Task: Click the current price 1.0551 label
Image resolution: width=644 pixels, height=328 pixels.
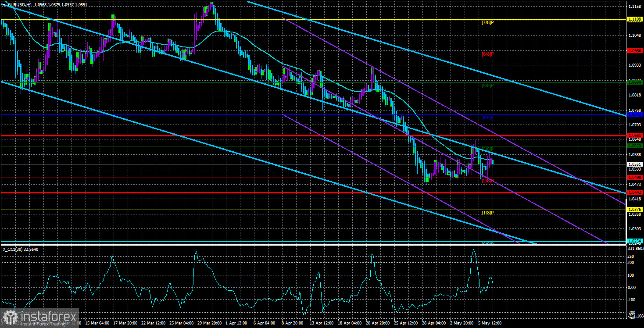Action: click(x=635, y=164)
